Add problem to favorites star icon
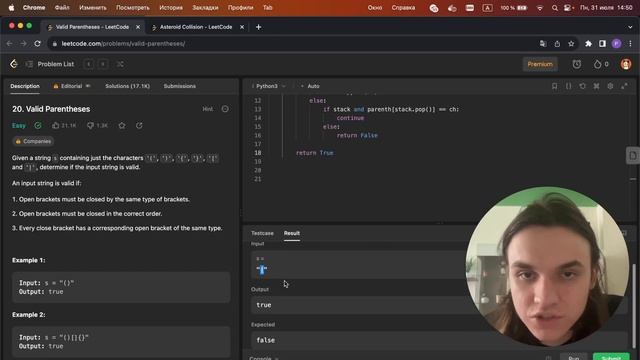Viewport: 640px width, 360px height. [122, 125]
